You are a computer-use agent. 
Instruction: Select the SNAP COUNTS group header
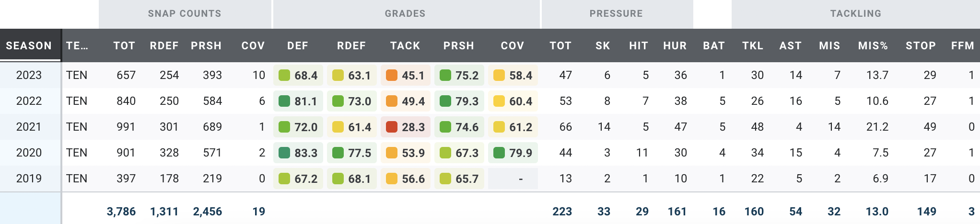[x=185, y=14]
